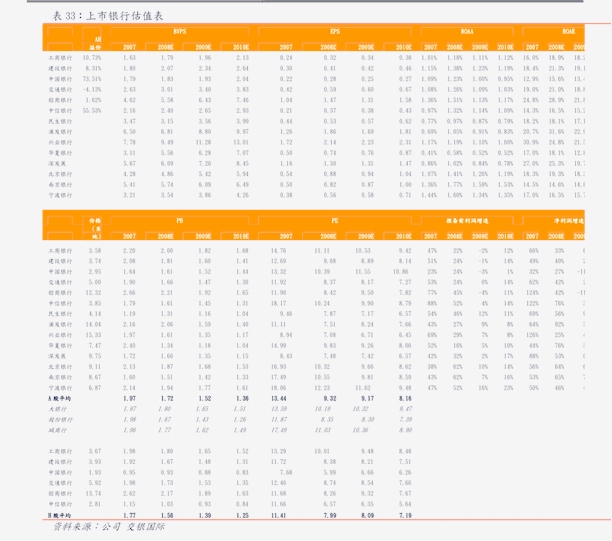Click the ROAE column group header
612x541 pixels.
tap(568, 32)
